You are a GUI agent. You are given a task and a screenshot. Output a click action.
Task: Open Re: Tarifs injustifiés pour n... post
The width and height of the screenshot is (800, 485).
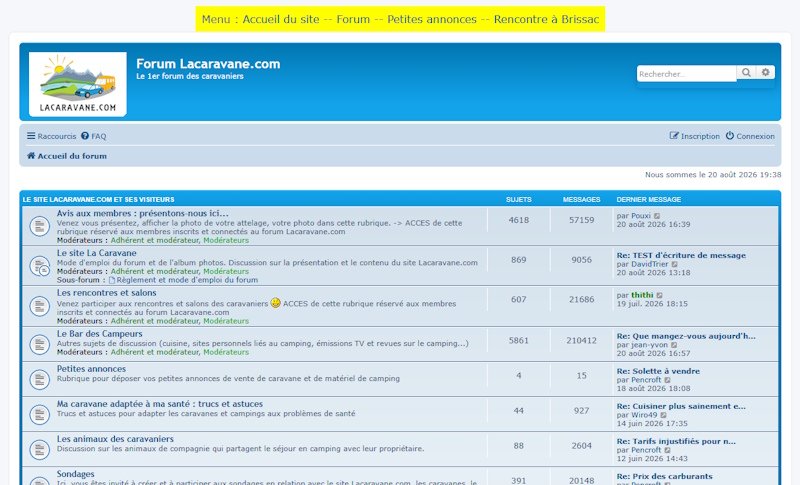click(676, 442)
